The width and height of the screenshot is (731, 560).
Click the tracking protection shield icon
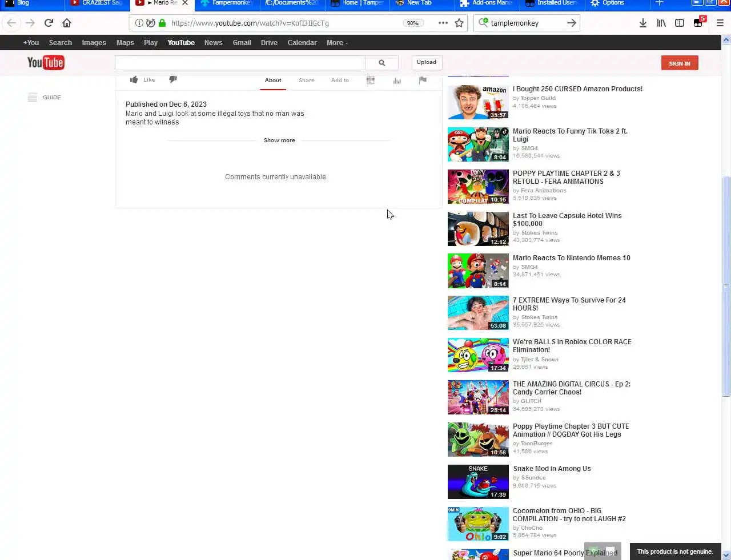click(151, 23)
